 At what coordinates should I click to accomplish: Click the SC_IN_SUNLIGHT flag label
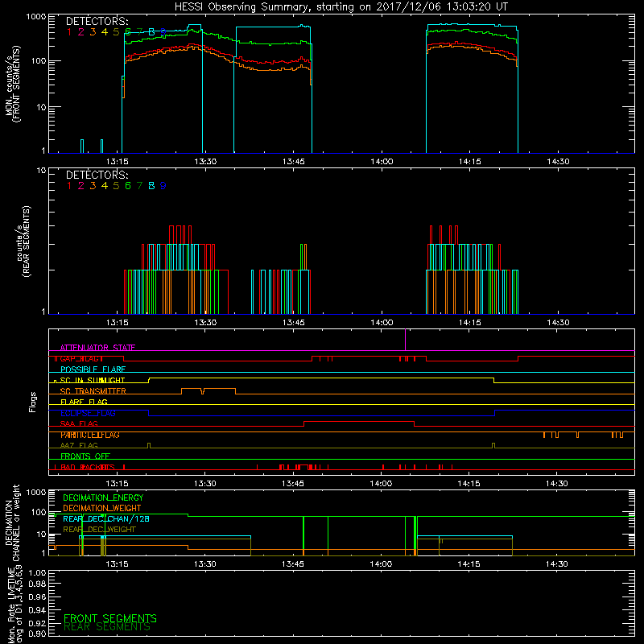[93, 380]
